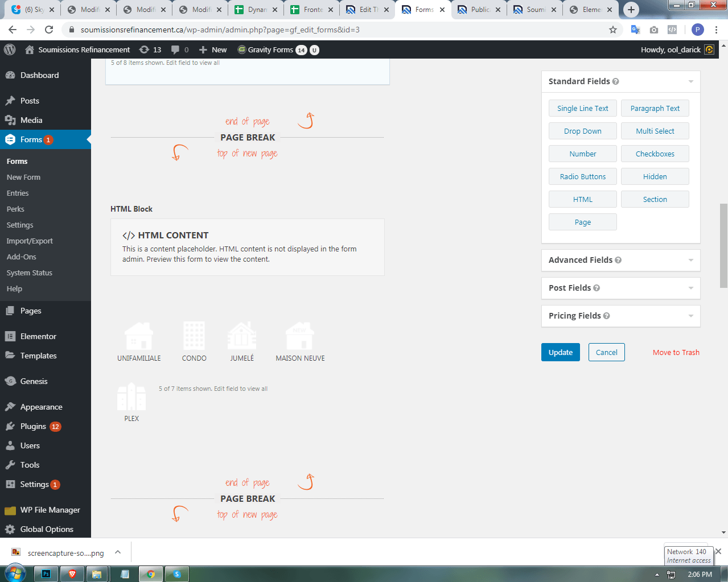Image resolution: width=728 pixels, height=582 pixels.
Task: Click the Forms submenu link
Action: (17, 161)
